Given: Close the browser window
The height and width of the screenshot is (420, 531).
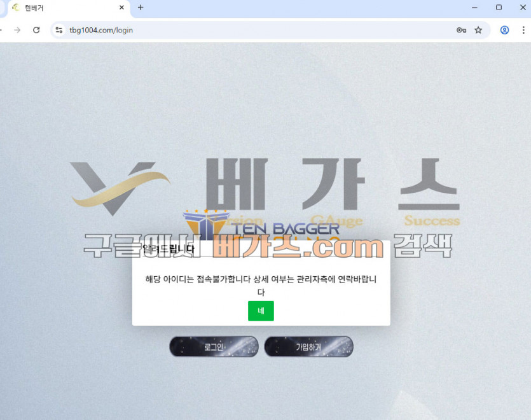Looking at the screenshot, I should (x=523, y=8).
